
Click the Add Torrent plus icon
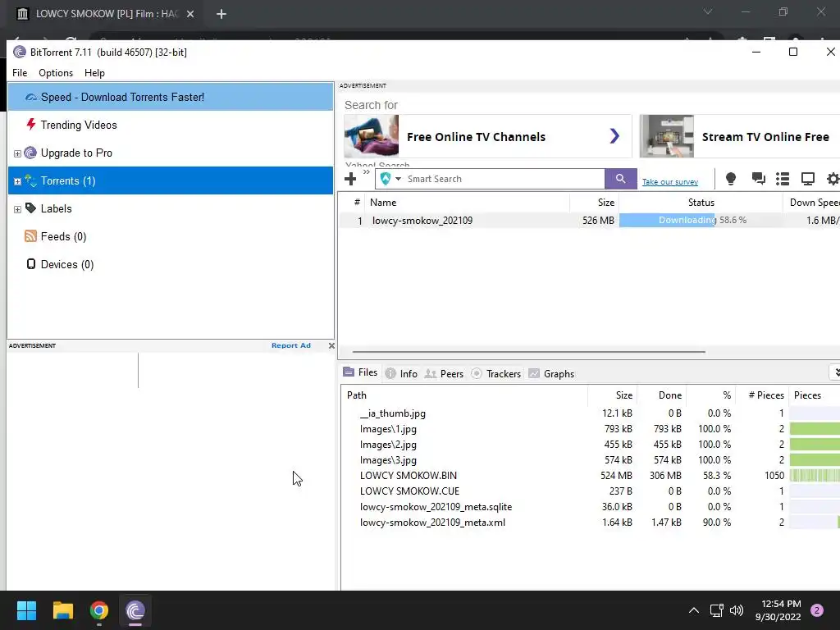(x=350, y=179)
